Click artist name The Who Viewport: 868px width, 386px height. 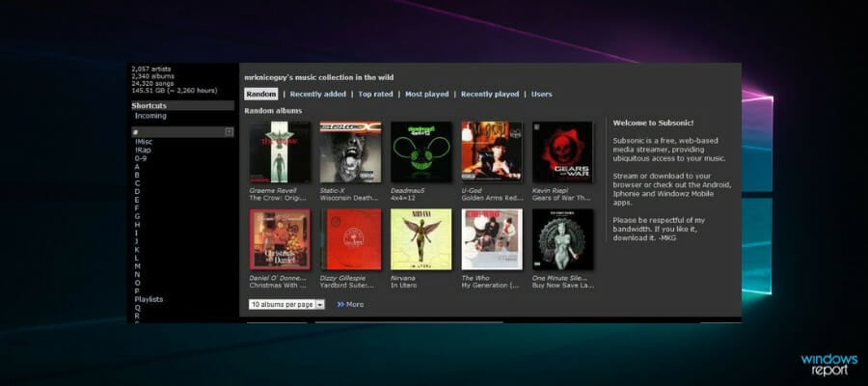click(475, 278)
